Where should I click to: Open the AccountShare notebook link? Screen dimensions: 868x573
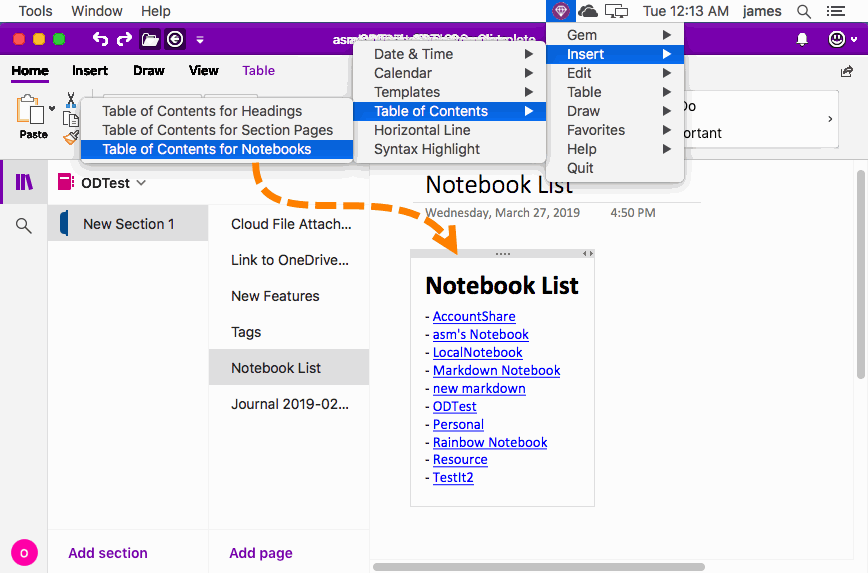click(474, 316)
